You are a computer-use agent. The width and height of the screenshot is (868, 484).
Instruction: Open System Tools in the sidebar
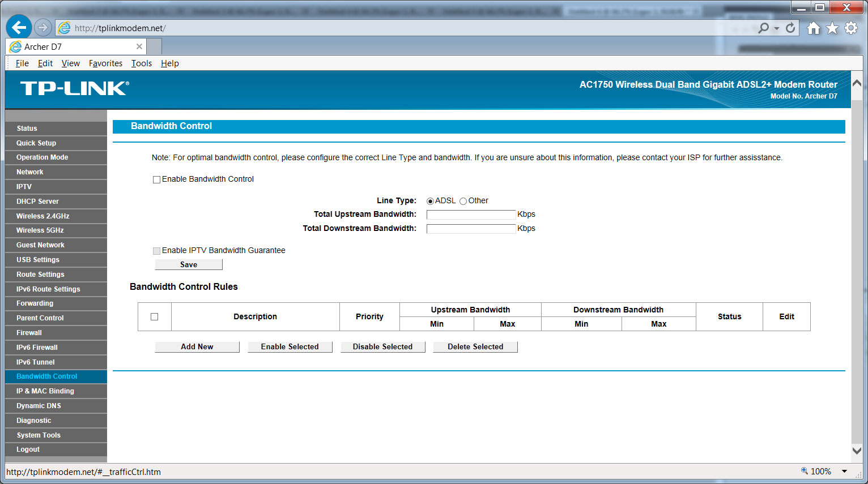pyautogui.click(x=56, y=435)
